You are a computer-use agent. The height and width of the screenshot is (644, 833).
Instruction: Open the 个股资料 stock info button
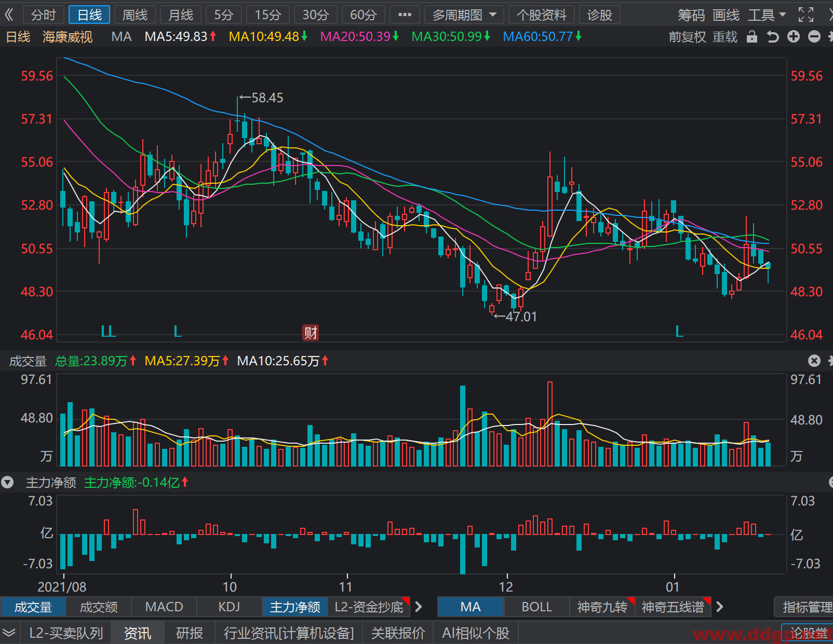pos(542,15)
